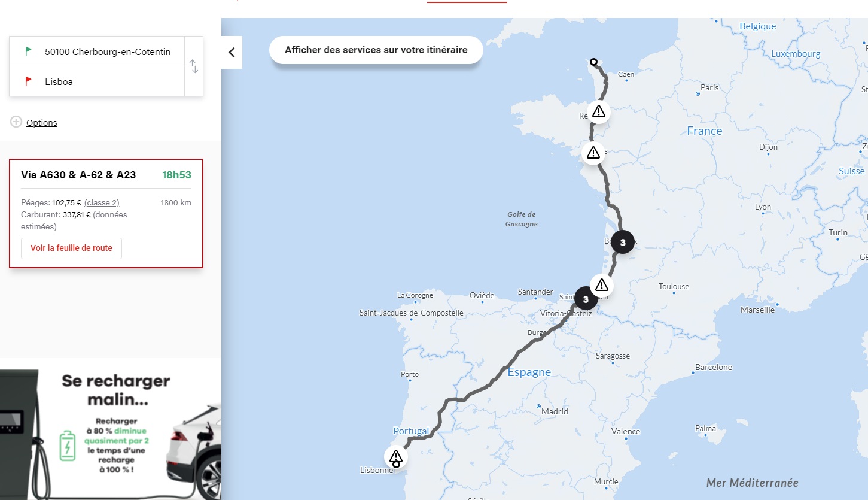Click the warning icon south of Bordeaux
Screen dimensions: 868x500
pos(602,284)
